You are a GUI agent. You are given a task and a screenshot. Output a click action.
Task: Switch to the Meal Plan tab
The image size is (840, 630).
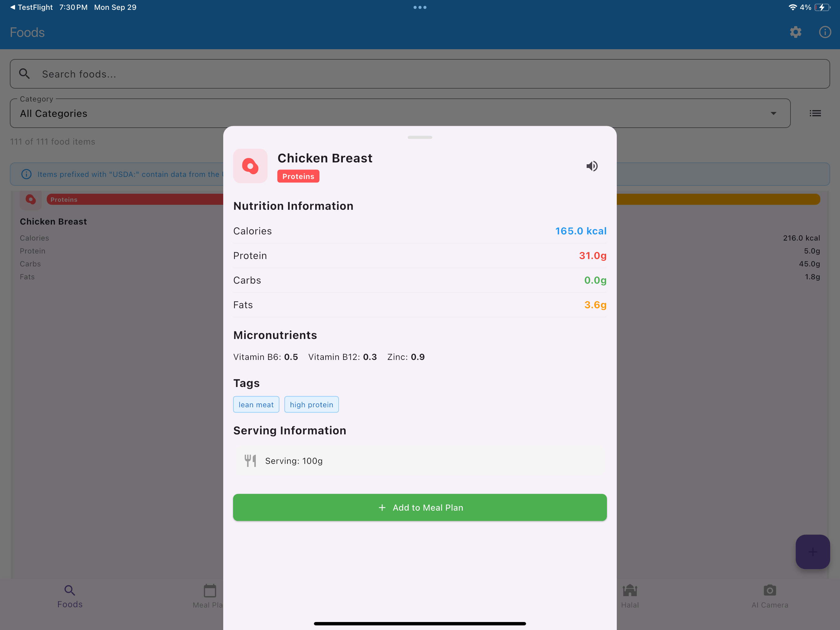(208, 596)
